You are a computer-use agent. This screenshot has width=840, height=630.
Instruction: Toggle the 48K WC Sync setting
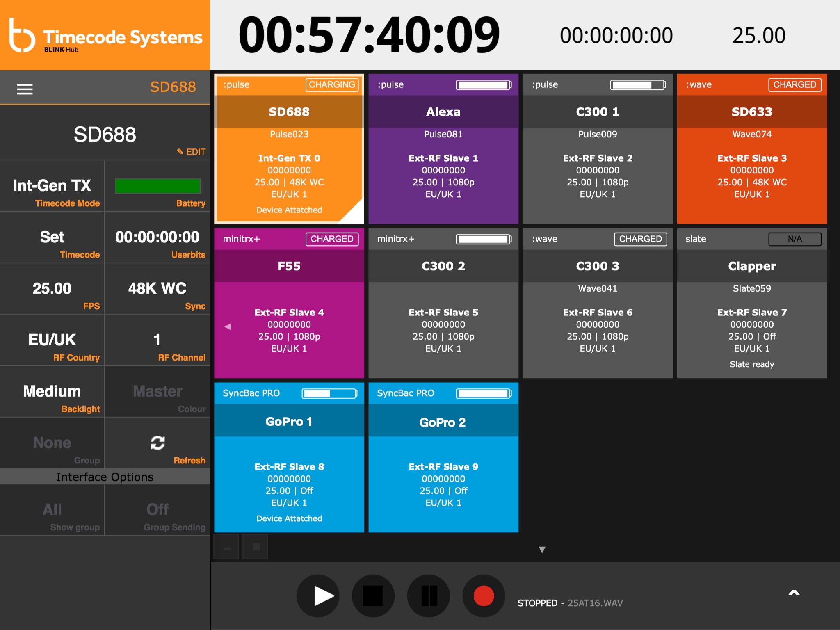(x=157, y=289)
